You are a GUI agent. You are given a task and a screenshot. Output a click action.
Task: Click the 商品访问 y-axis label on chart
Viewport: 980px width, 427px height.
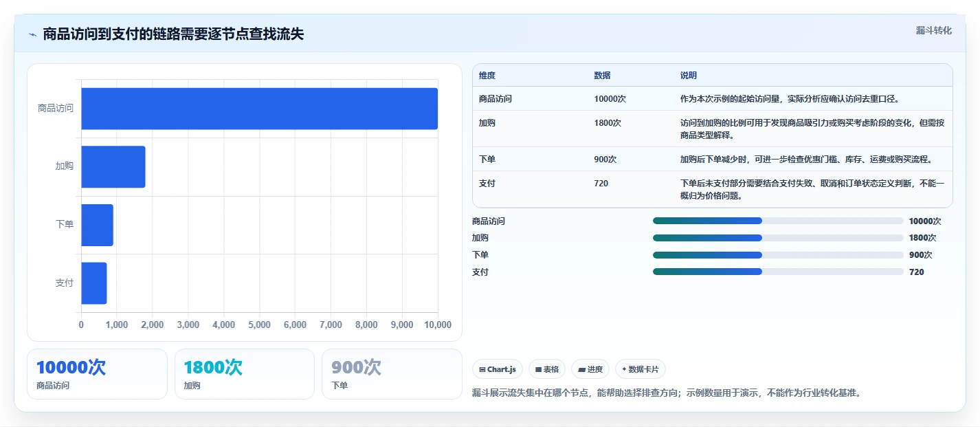tap(56, 109)
